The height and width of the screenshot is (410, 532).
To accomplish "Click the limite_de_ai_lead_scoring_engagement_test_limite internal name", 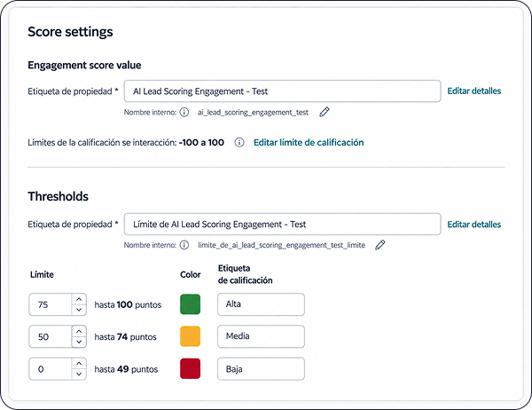I will 282,245.
